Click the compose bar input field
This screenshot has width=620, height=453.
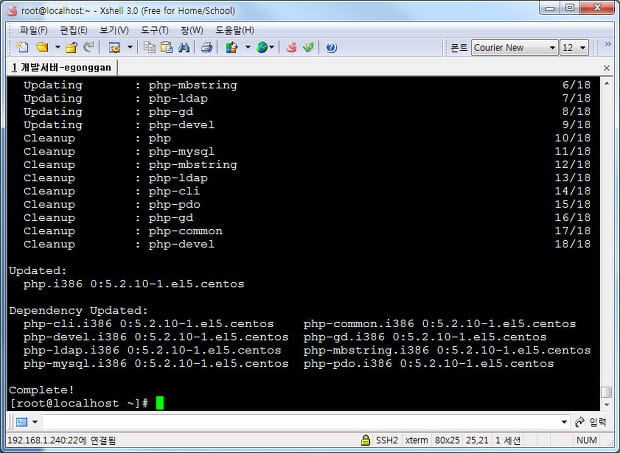302,422
